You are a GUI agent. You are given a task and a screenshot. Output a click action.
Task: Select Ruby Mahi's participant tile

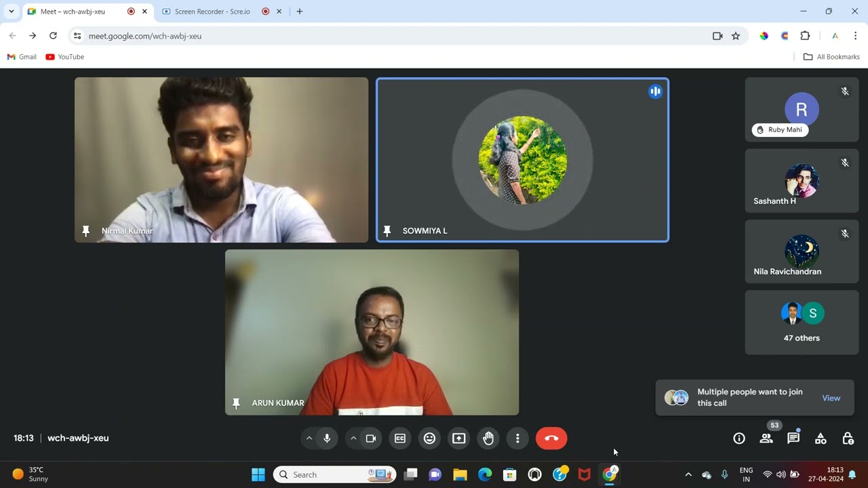pyautogui.click(x=802, y=110)
